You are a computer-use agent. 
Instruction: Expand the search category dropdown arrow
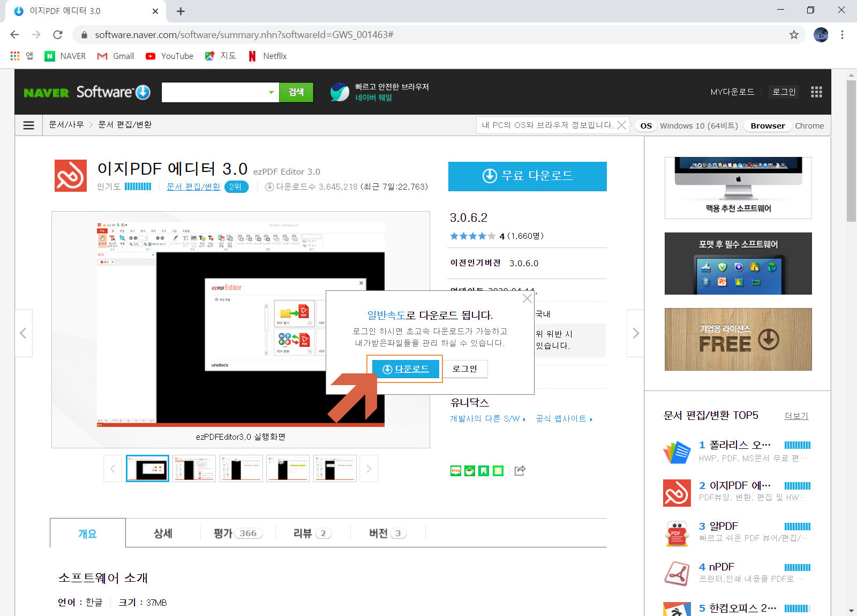[271, 92]
